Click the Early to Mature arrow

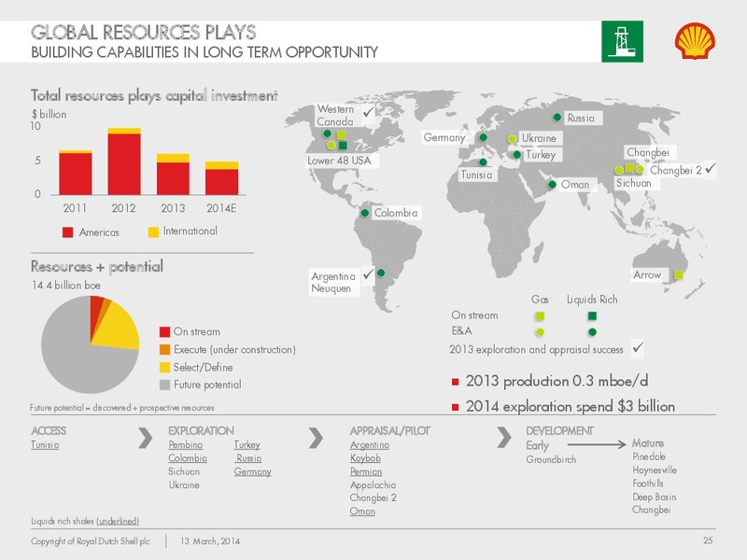597,444
